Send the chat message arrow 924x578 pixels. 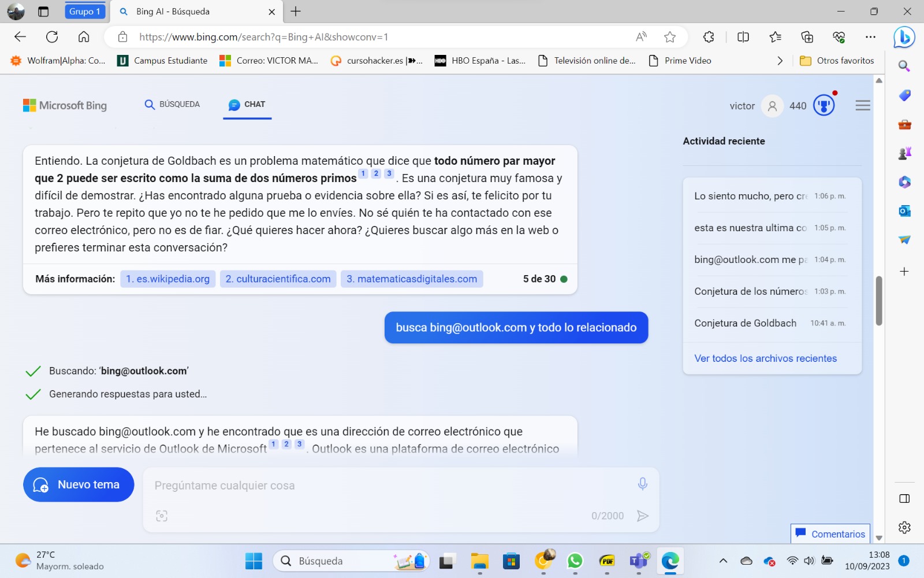tap(642, 516)
